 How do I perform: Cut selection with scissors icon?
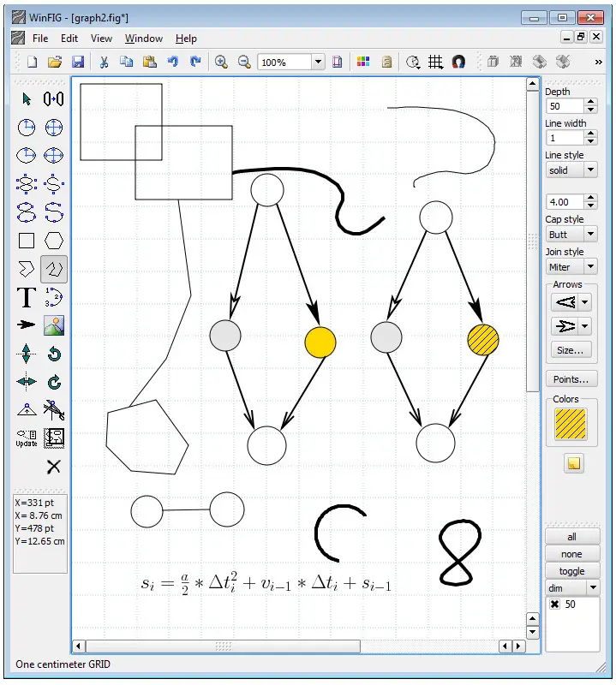(x=104, y=62)
